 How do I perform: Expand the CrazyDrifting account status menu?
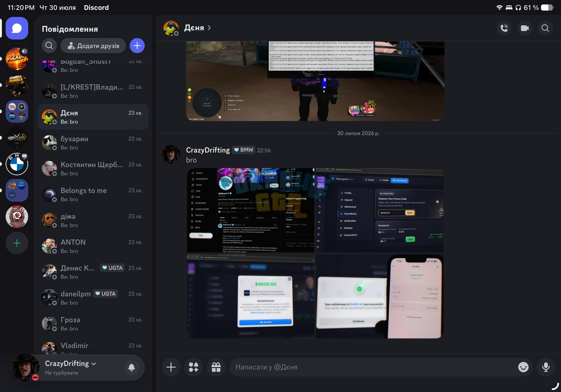pyautogui.click(x=71, y=363)
